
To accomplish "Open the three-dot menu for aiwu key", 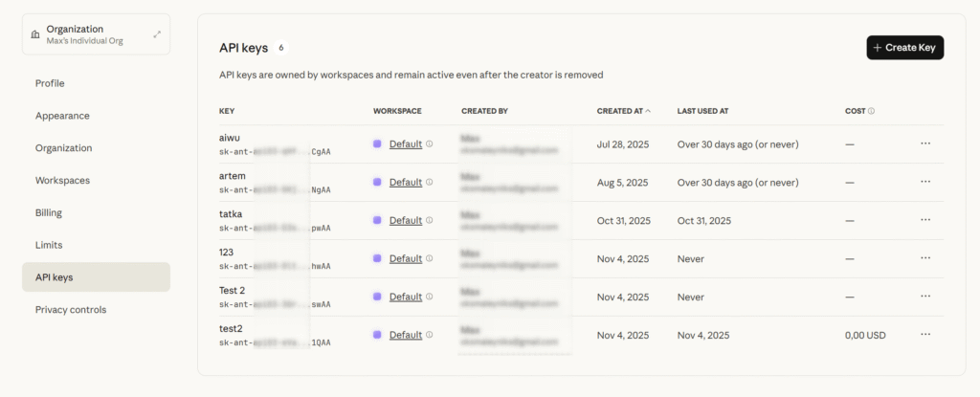I will pos(924,143).
